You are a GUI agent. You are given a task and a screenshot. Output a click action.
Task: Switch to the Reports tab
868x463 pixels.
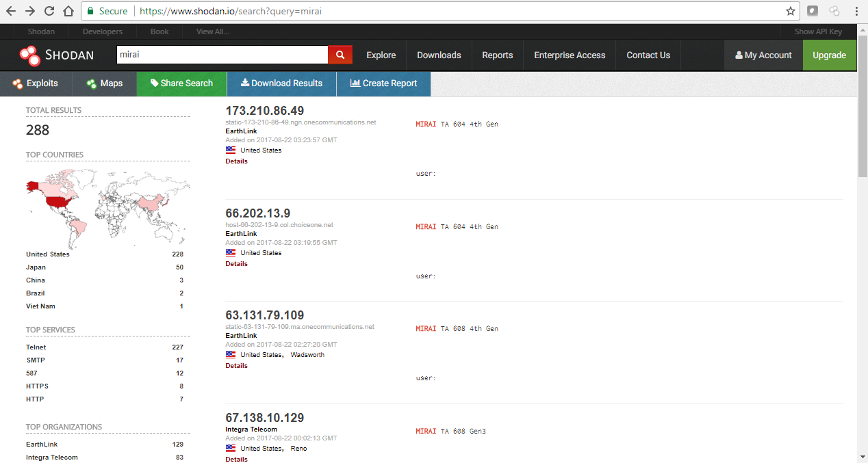click(497, 55)
